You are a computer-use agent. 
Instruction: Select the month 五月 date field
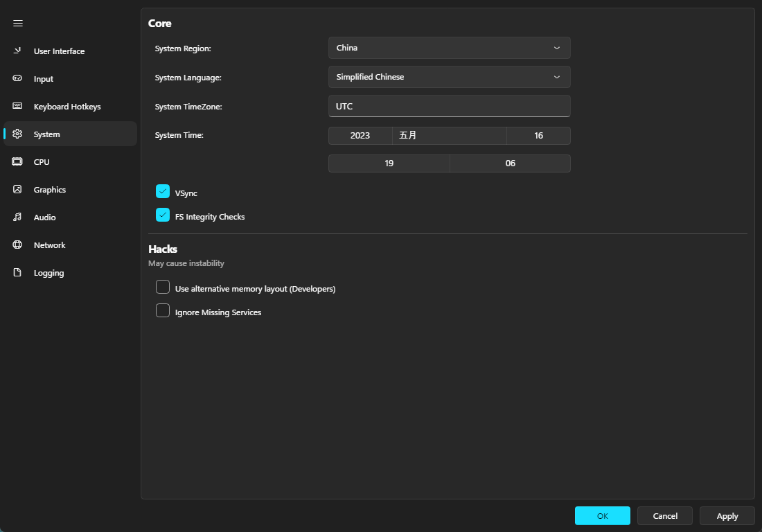point(450,136)
